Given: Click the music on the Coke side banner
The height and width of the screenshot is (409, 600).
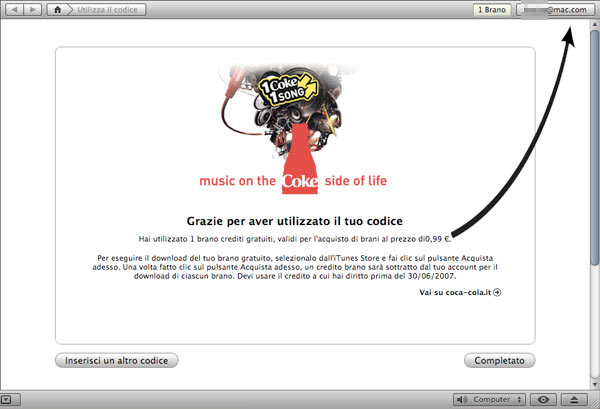Looking at the screenshot, I should pos(293,182).
